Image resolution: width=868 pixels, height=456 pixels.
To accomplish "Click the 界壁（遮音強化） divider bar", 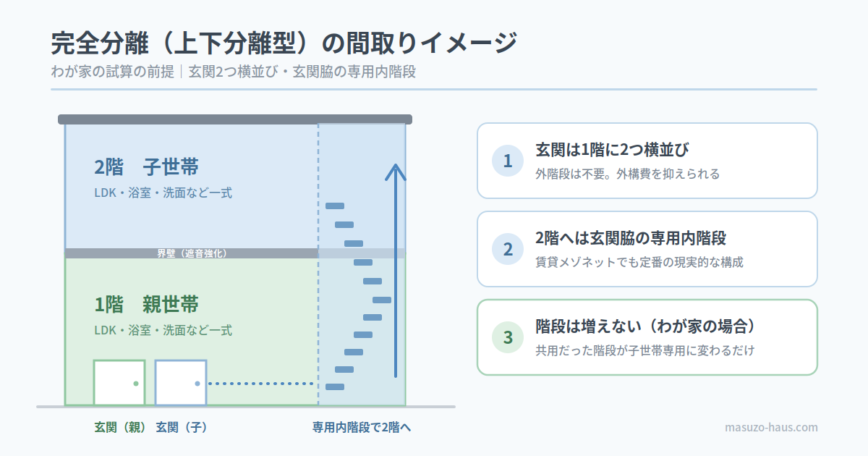I will [235, 253].
